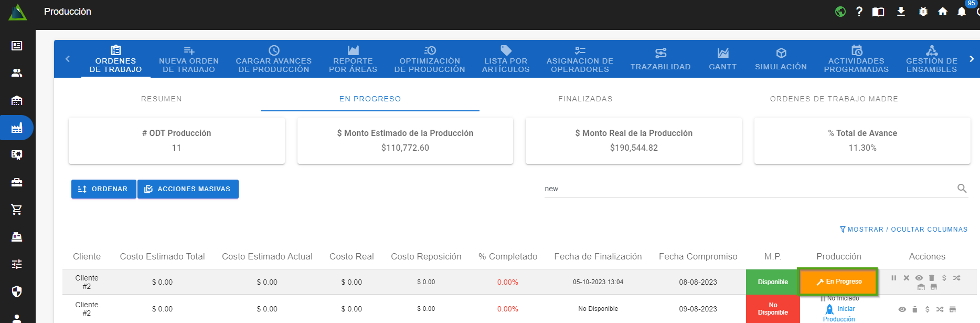Viewport: 980px width, 323px height.
Task: Open the bug report icon in top bar
Action: 923,12
